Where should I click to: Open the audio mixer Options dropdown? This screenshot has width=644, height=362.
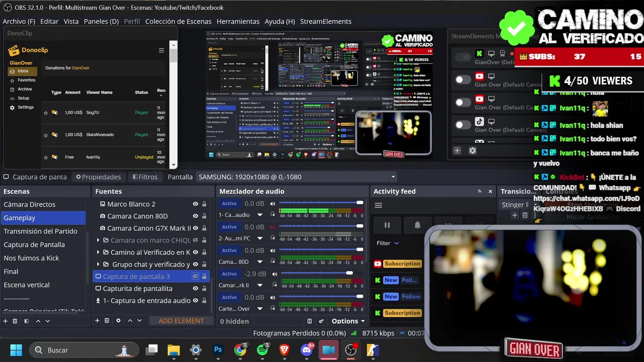coord(348,321)
